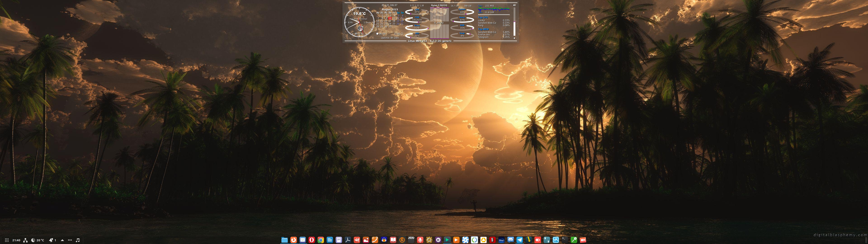This screenshot has height=244, width=868.
Task: Open the application grid menu
Action: [x=6, y=240]
